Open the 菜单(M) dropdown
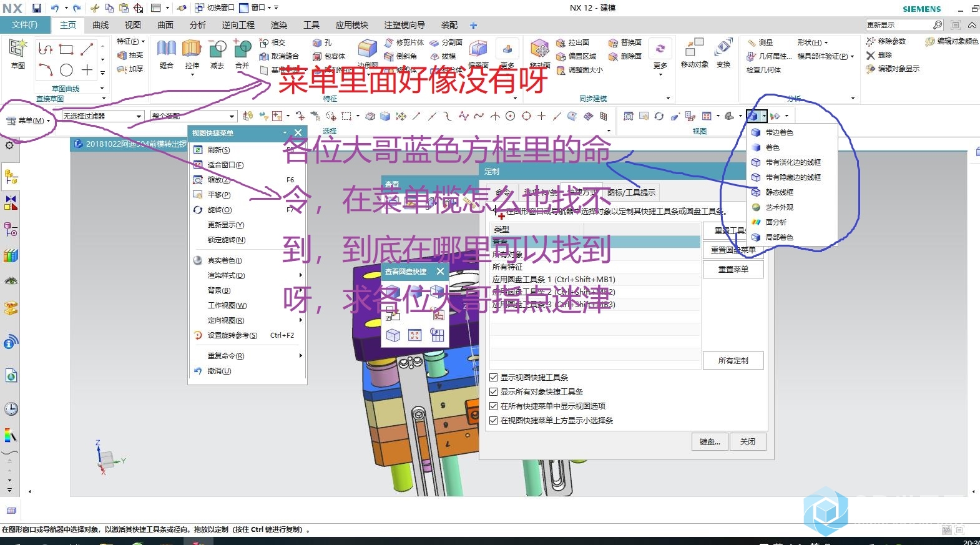This screenshot has width=980, height=545. [x=28, y=120]
